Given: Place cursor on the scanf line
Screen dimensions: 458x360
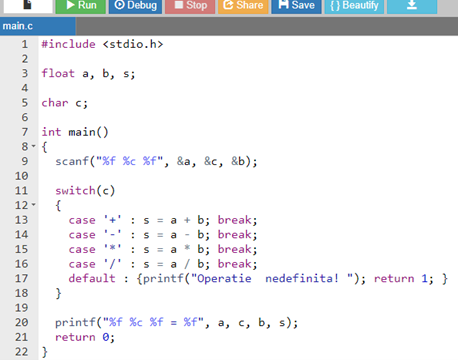Looking at the screenshot, I should point(156,161).
